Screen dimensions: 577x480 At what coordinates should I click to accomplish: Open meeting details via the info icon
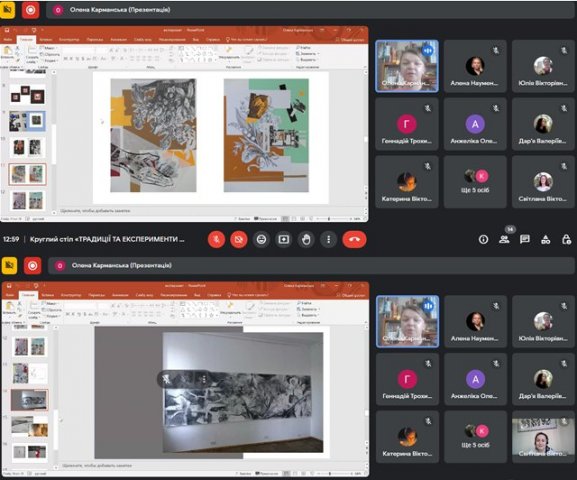click(x=484, y=240)
